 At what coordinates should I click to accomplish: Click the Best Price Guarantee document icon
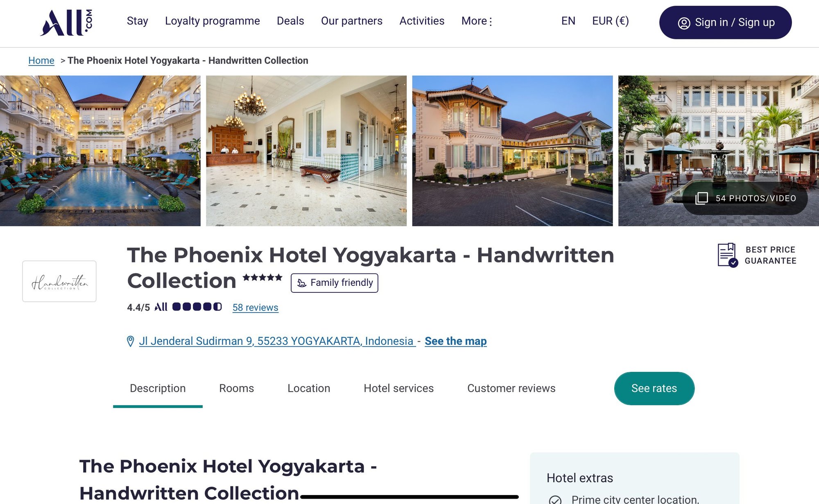(x=728, y=255)
